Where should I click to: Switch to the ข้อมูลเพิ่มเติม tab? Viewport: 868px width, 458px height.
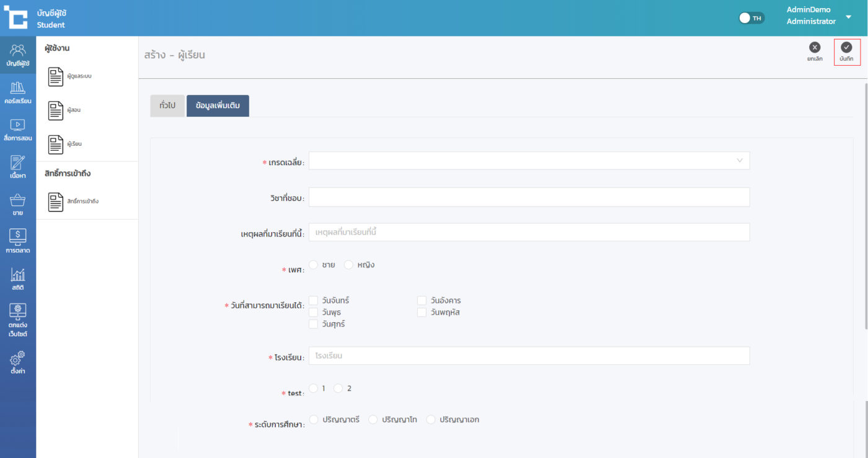(x=218, y=106)
